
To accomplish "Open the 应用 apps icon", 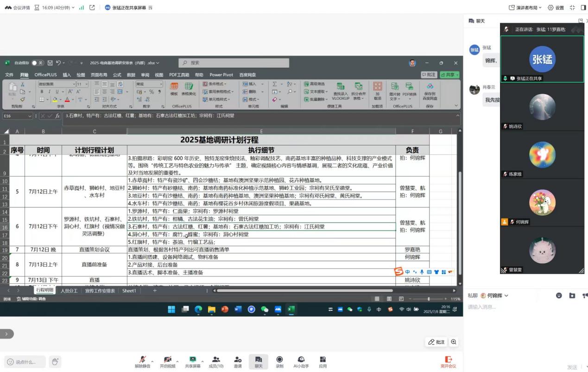I will click(x=322, y=361).
